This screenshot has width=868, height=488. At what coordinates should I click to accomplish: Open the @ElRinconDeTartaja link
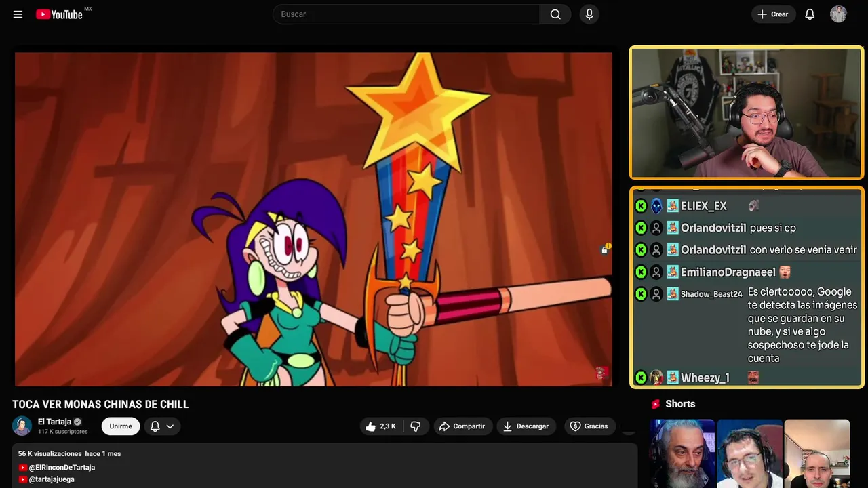point(61,468)
